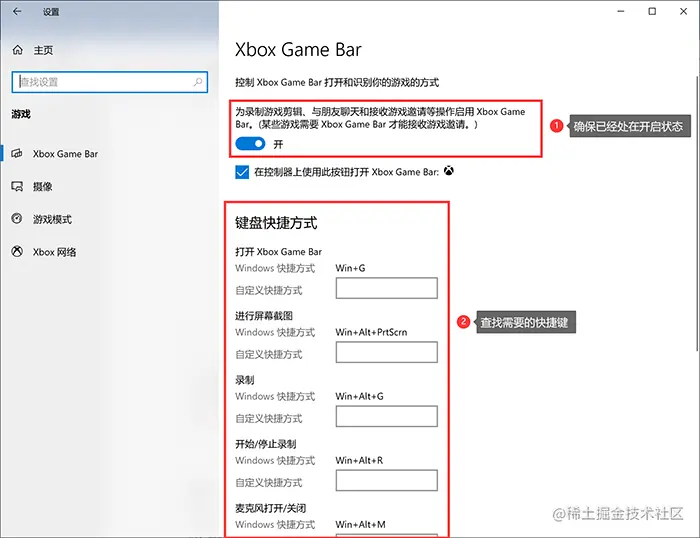Image resolution: width=700 pixels, height=538 pixels.
Task: Click the search magnifier icon
Action: coord(198,82)
